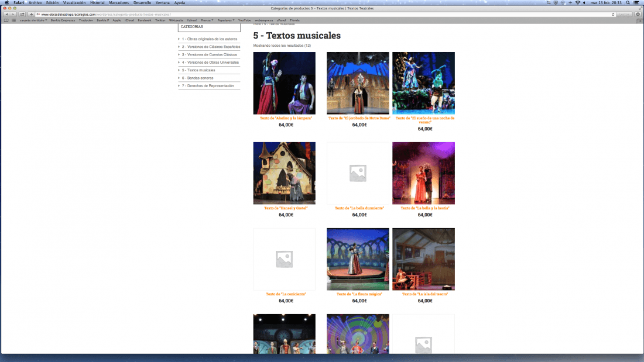Open the Edición menu
Image resolution: width=644 pixels, height=362 pixels.
52,2
